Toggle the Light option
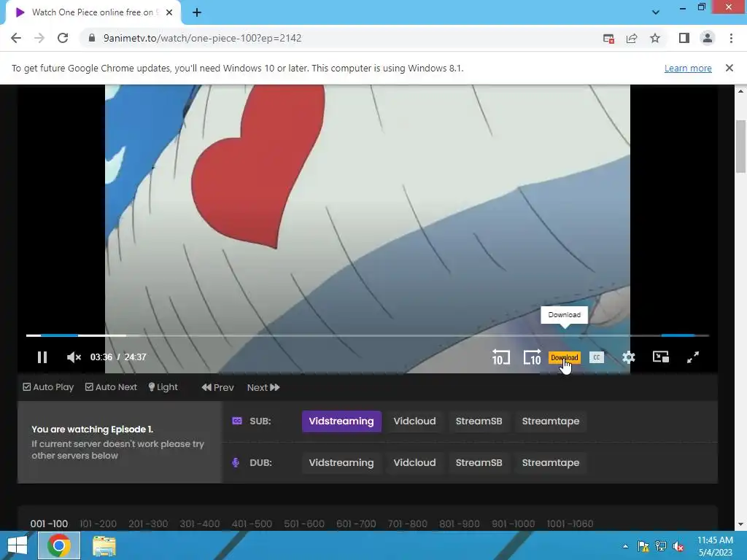Screen dimensions: 747x560 [x=163, y=387]
